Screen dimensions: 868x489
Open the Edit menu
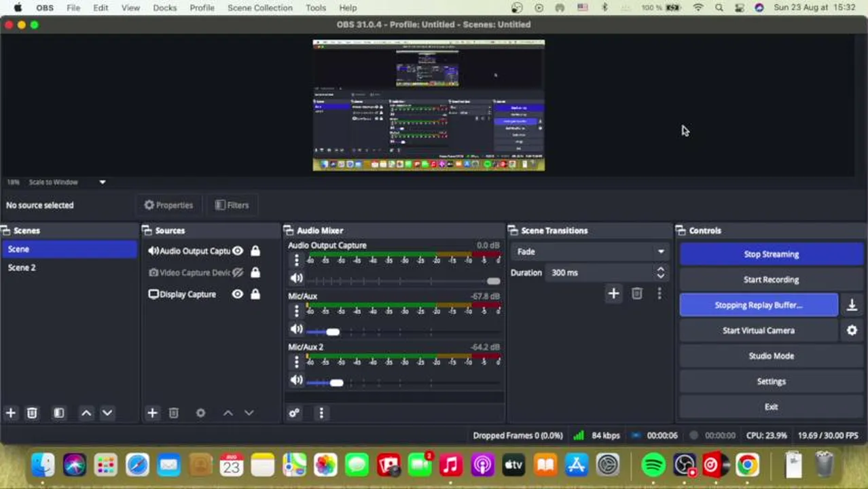[101, 7]
